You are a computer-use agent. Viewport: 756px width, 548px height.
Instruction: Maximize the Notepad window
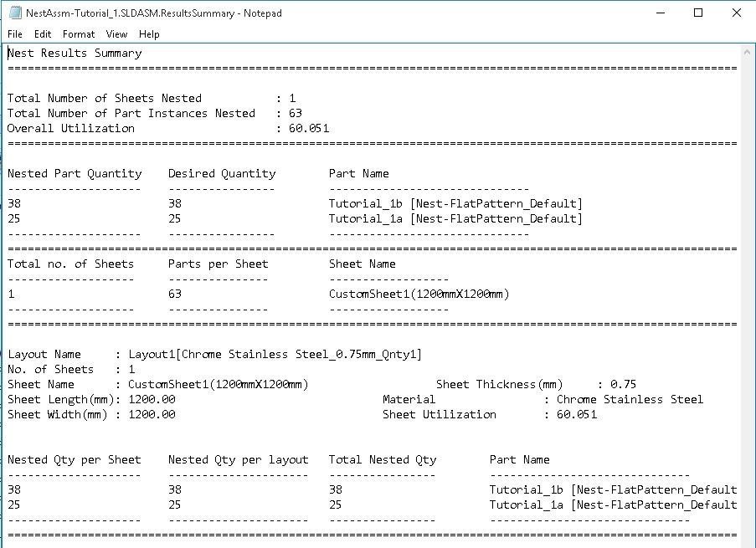pos(698,13)
